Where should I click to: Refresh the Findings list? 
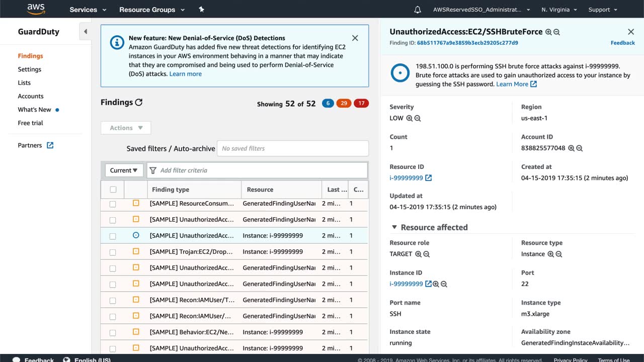click(x=139, y=102)
